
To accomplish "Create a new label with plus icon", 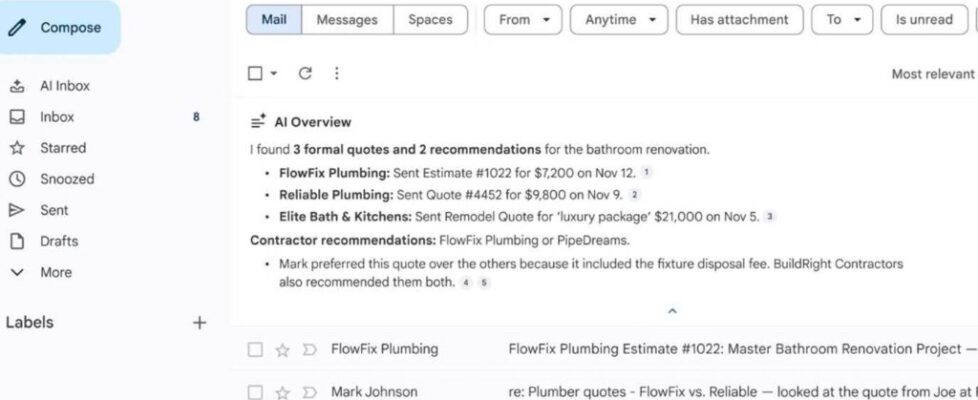I will (199, 322).
